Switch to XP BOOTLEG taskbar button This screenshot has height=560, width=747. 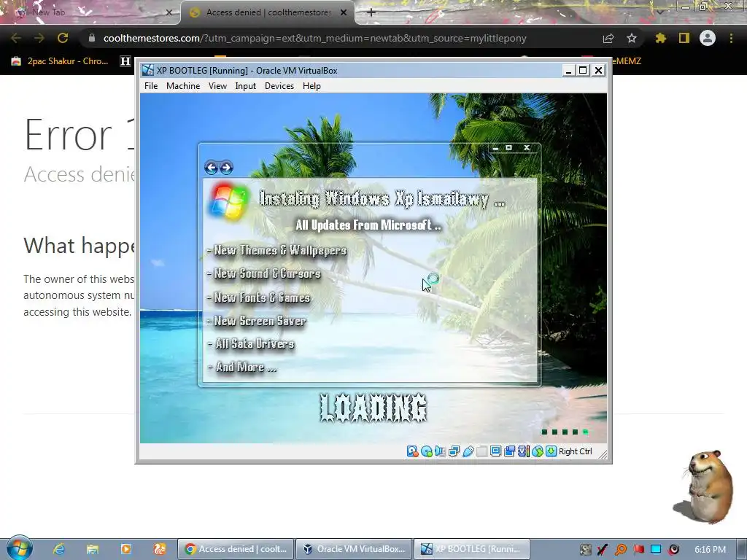[x=472, y=549]
